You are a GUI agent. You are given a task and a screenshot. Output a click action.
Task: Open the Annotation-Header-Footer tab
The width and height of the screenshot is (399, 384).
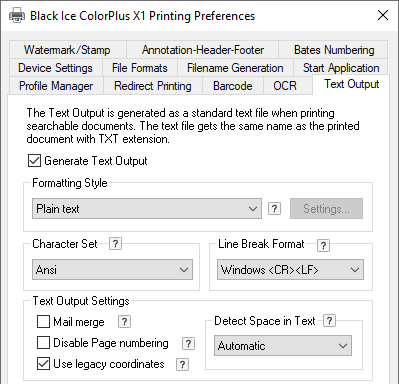coord(203,50)
